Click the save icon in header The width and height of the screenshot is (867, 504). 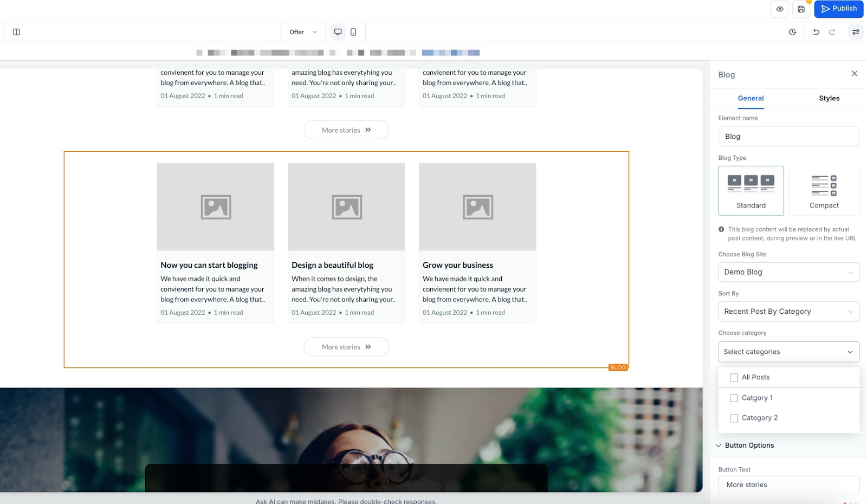[x=801, y=9]
